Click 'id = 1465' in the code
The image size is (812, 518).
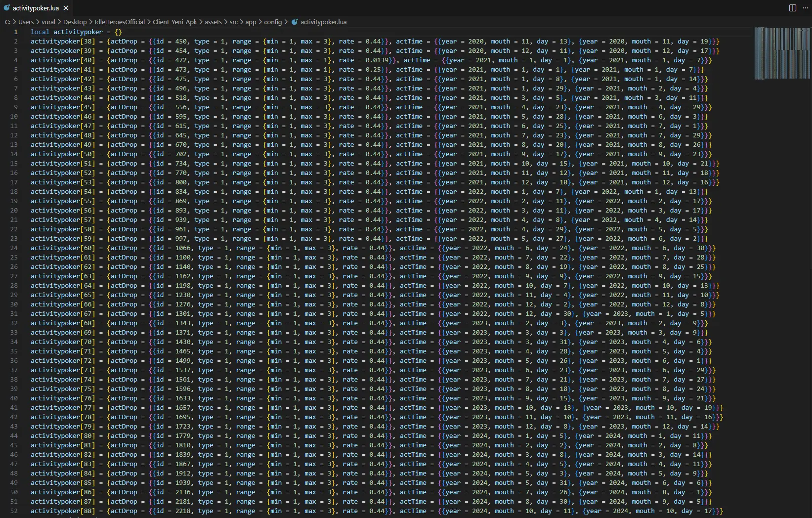pyautogui.click(x=173, y=351)
